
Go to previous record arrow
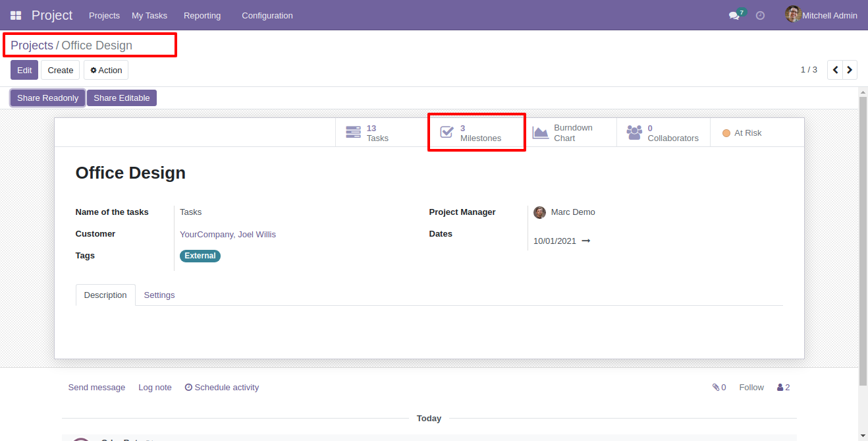point(835,70)
